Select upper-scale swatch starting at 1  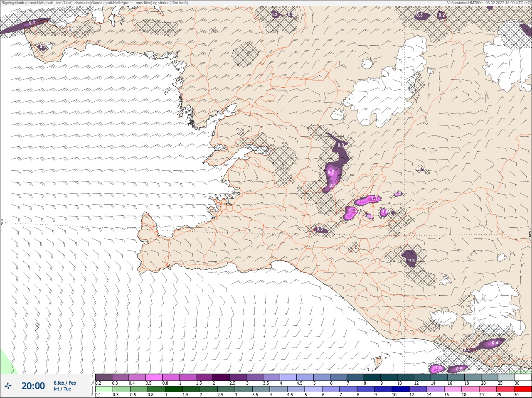pos(188,377)
